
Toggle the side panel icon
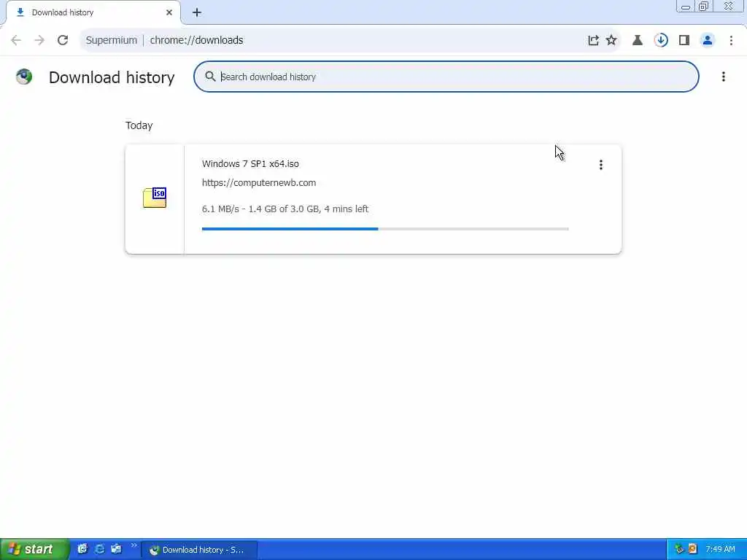click(684, 40)
